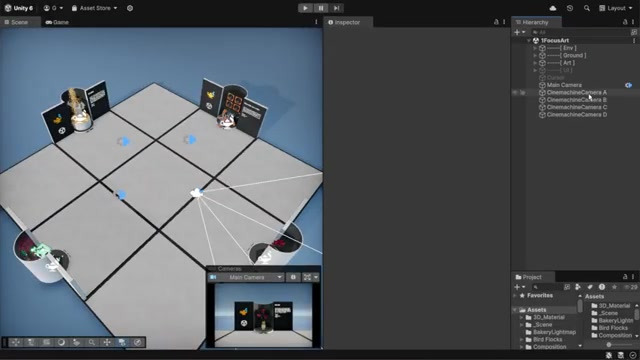Select Main Camera in the Hierarchy

tap(564, 85)
